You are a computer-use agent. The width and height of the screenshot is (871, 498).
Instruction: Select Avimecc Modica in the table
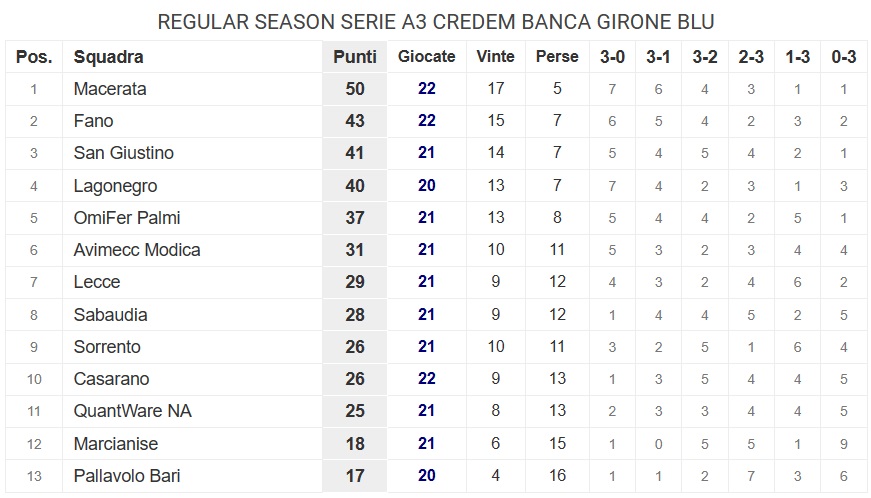tap(137, 250)
